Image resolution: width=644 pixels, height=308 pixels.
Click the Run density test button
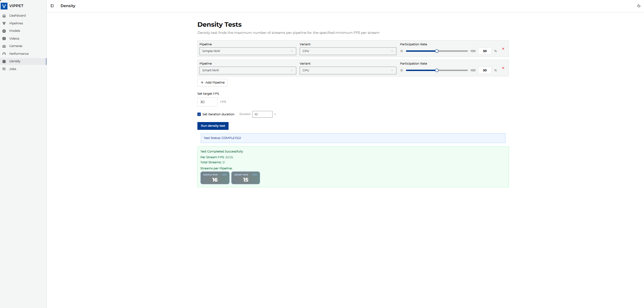click(213, 126)
